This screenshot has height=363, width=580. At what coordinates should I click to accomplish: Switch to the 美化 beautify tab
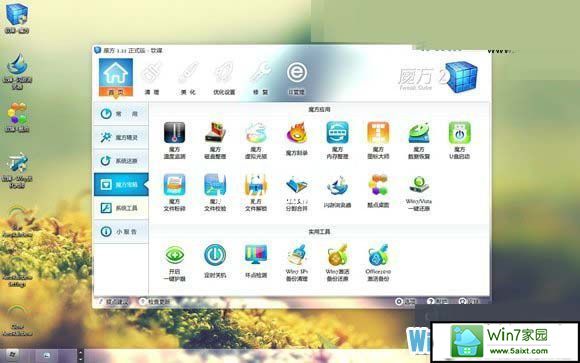188,78
